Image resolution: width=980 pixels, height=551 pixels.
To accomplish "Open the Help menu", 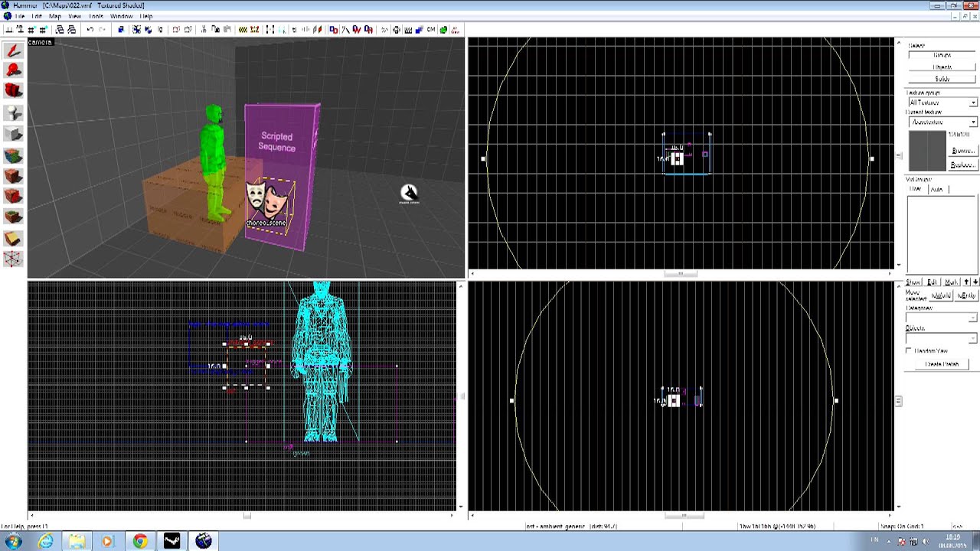I will (x=145, y=15).
